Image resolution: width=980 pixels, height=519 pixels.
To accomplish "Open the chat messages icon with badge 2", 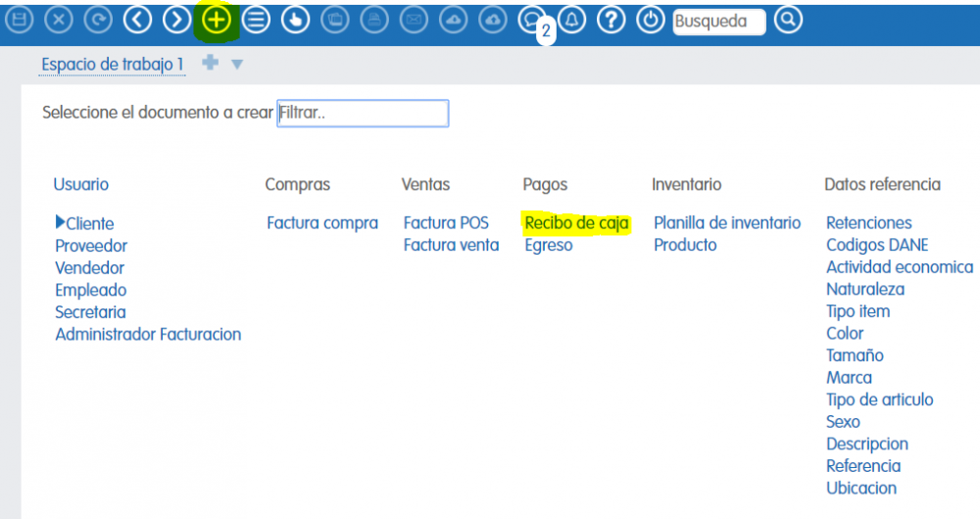I will [x=532, y=20].
